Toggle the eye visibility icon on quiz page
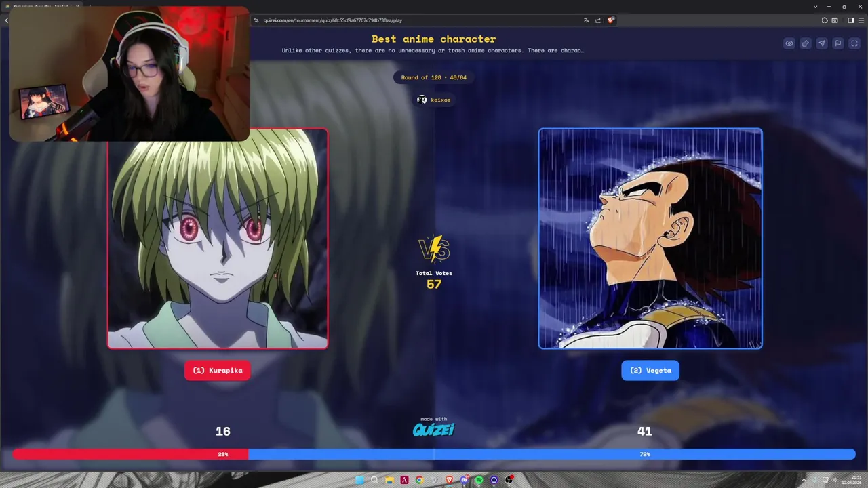 pos(789,43)
